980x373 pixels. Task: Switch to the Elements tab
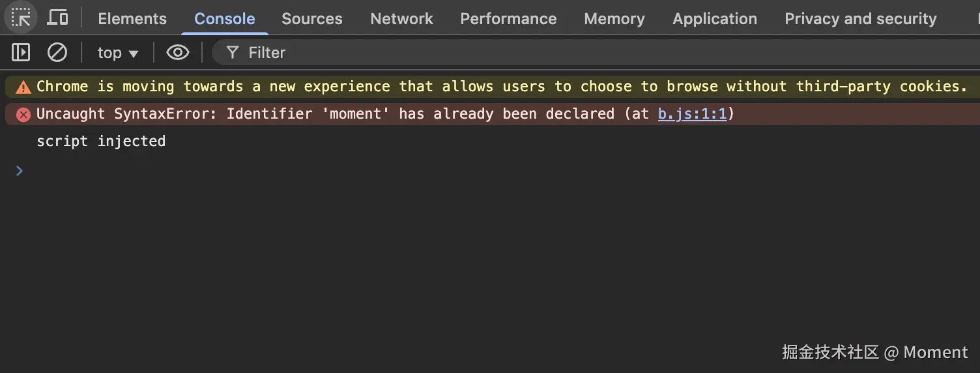[132, 19]
